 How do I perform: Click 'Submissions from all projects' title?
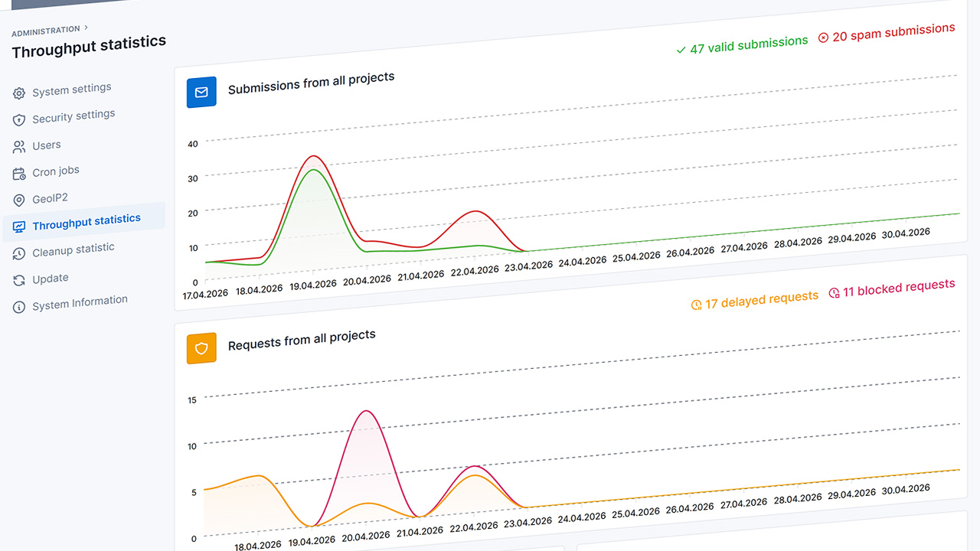tap(312, 83)
